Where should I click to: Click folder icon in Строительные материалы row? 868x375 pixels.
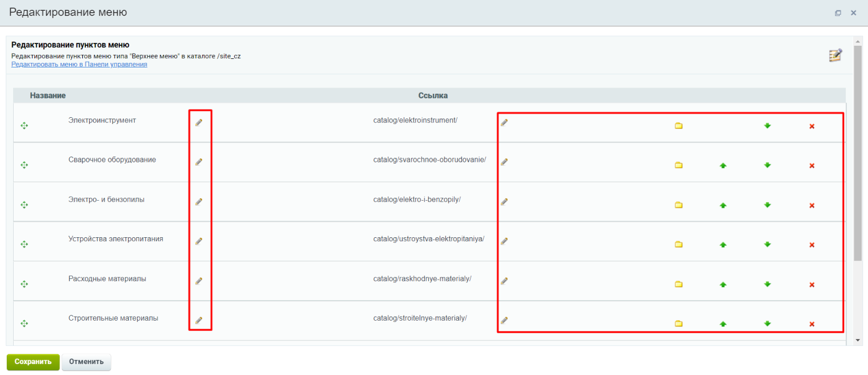(678, 324)
